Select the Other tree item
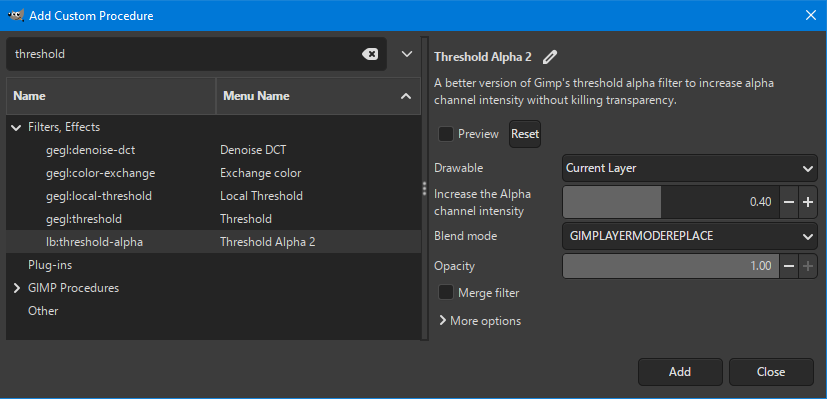The image size is (827, 399). [x=43, y=311]
